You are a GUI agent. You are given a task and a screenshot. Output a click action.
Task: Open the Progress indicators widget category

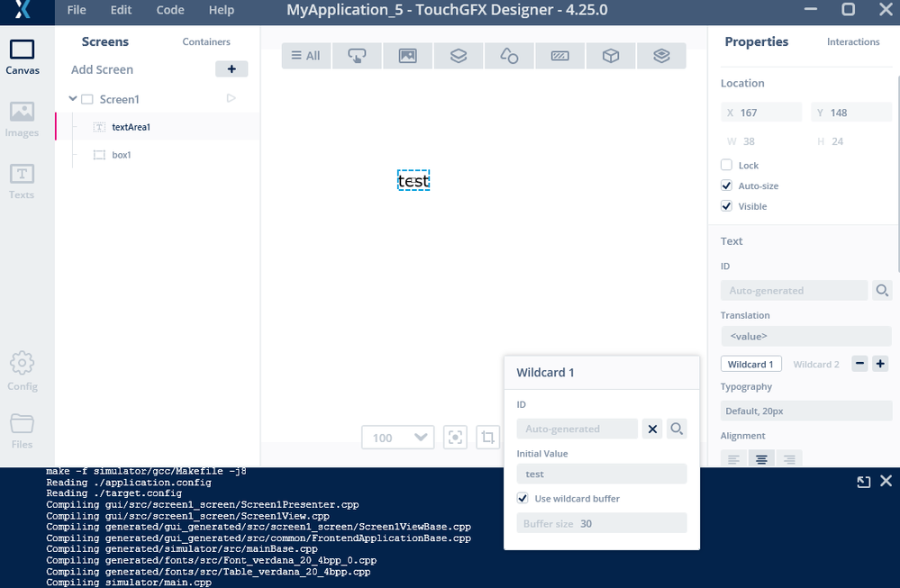point(559,56)
